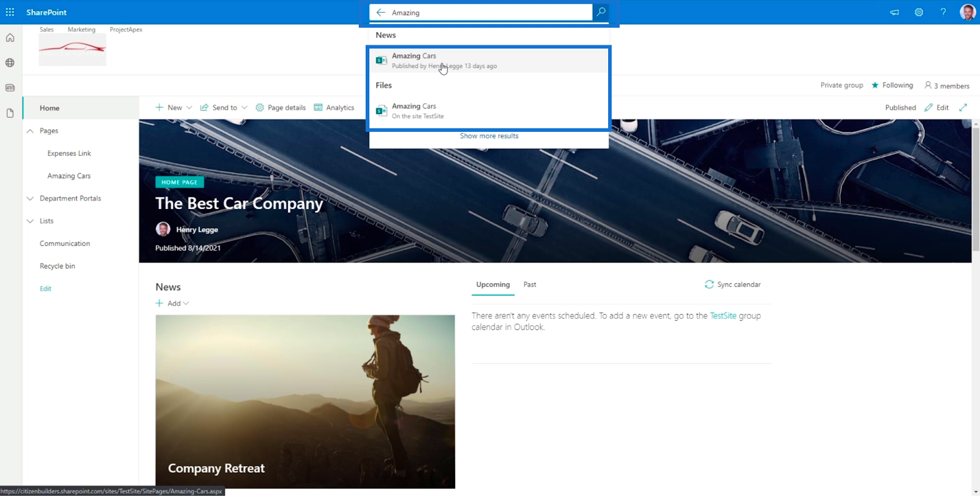Click Edit below the left navigation

[x=45, y=289]
